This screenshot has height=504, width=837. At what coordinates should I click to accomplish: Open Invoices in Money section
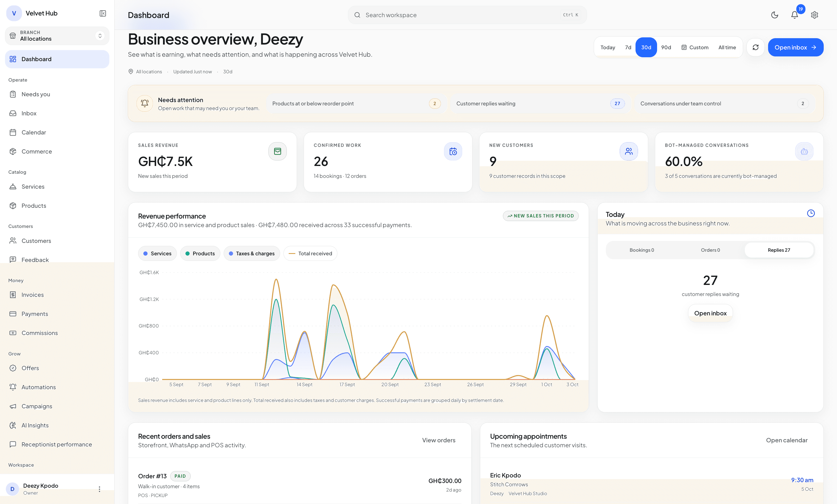[x=57, y=295]
